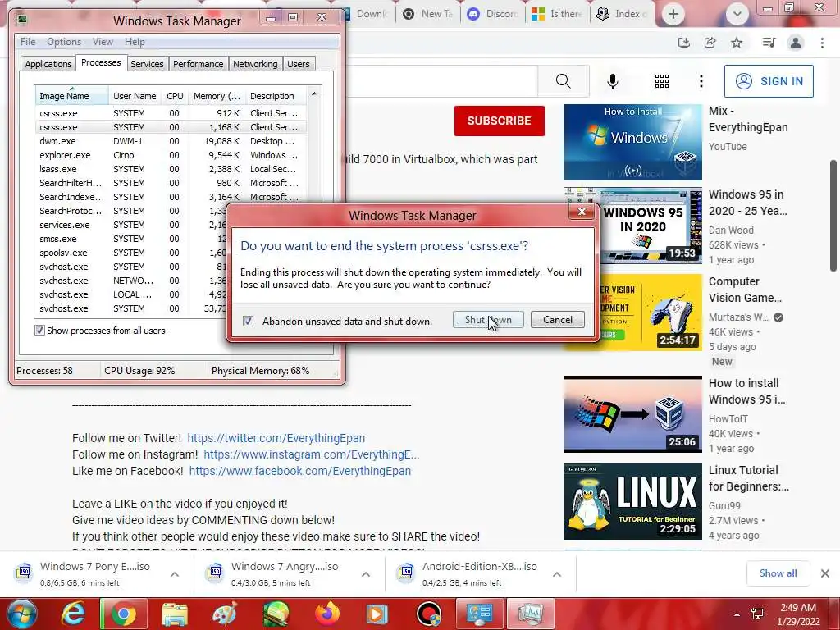
Task: Sort processes by Image Name column
Action: pyautogui.click(x=72, y=96)
